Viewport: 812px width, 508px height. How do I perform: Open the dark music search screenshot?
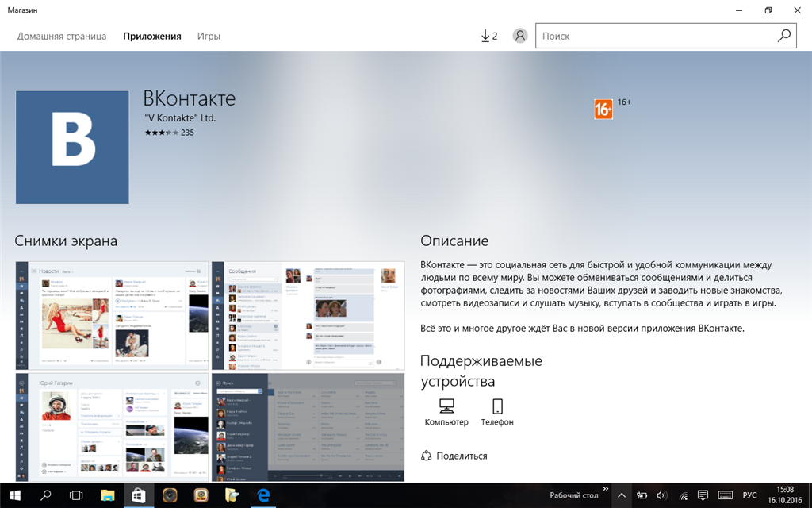tap(308, 427)
